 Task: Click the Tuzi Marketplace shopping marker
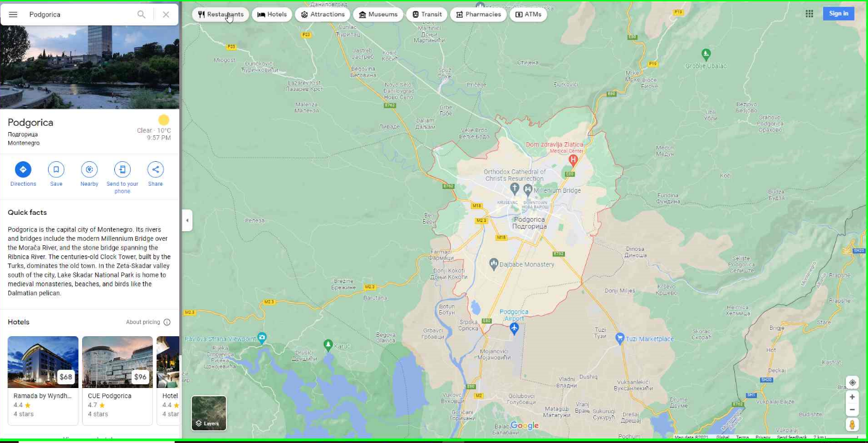(621, 338)
